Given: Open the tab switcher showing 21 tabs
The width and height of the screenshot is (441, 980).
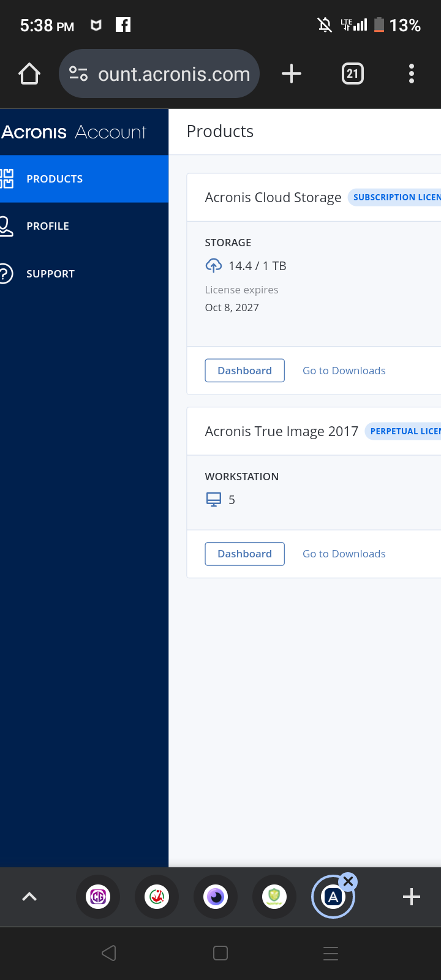Looking at the screenshot, I should click(352, 73).
